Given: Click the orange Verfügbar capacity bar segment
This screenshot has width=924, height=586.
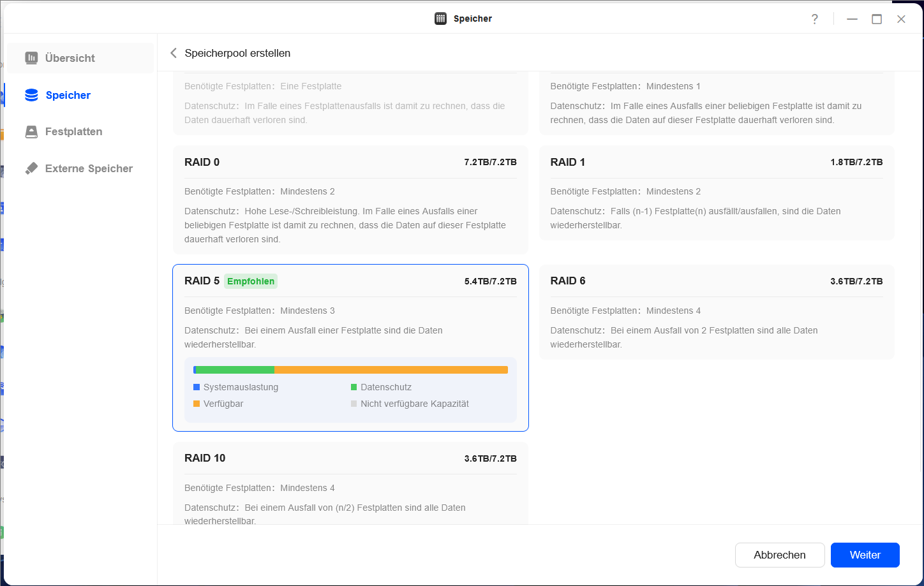Looking at the screenshot, I should point(391,370).
